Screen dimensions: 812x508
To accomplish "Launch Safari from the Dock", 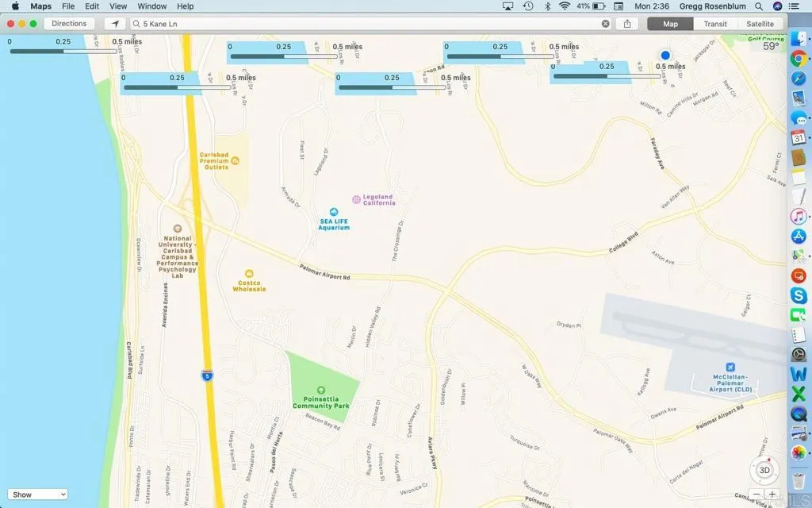I will click(x=799, y=79).
